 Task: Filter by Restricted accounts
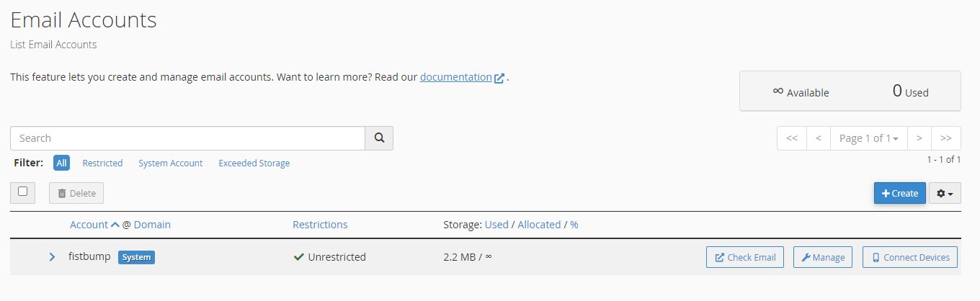pos(102,163)
